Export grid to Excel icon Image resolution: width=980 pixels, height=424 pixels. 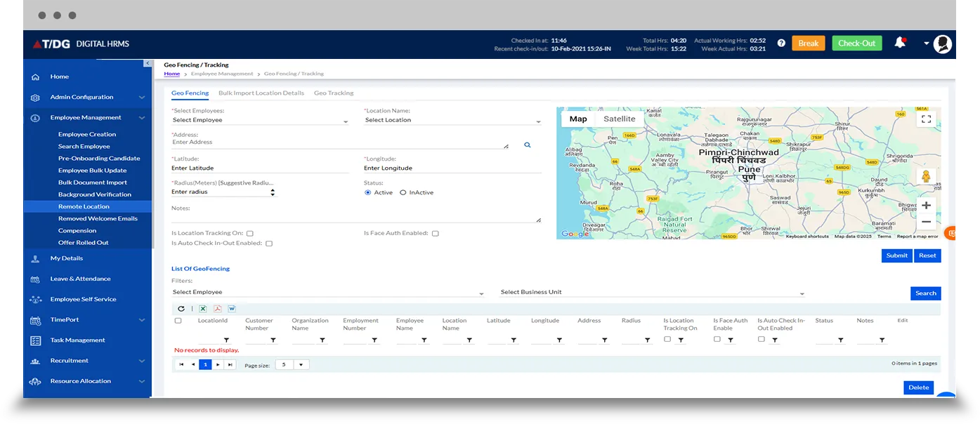point(203,308)
